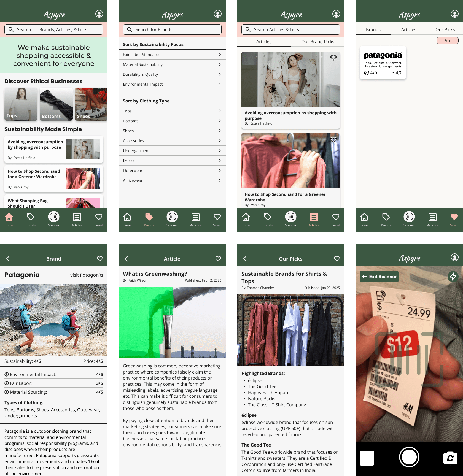Click the Search for Brands input field

point(172,29)
